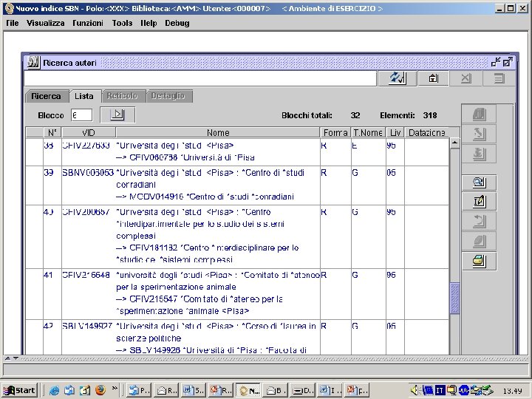
Task: Click the greyed-out X toolbar icon
Action: pyautogui.click(x=465, y=78)
